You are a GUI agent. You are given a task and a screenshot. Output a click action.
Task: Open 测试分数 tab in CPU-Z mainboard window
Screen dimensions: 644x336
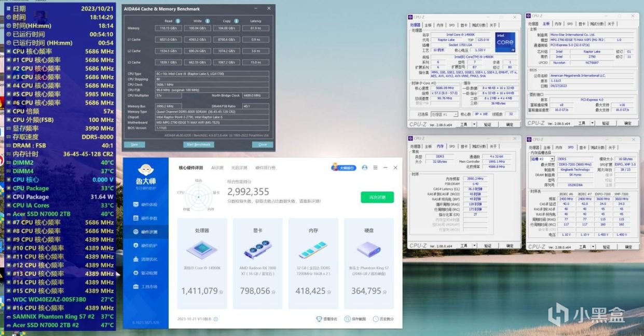click(x=596, y=24)
